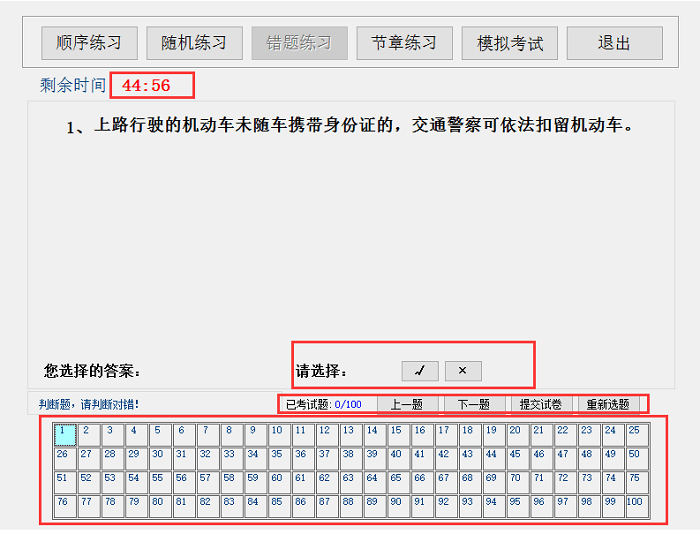
Task: Jump to question 69
Action: tap(494, 483)
